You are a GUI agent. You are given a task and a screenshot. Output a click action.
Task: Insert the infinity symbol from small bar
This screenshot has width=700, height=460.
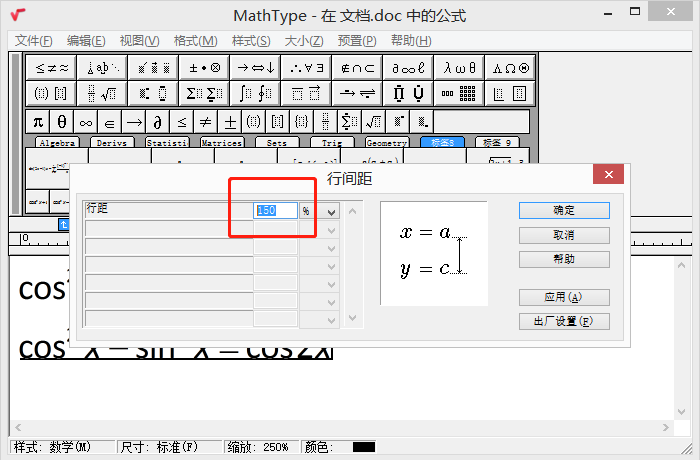(86, 121)
